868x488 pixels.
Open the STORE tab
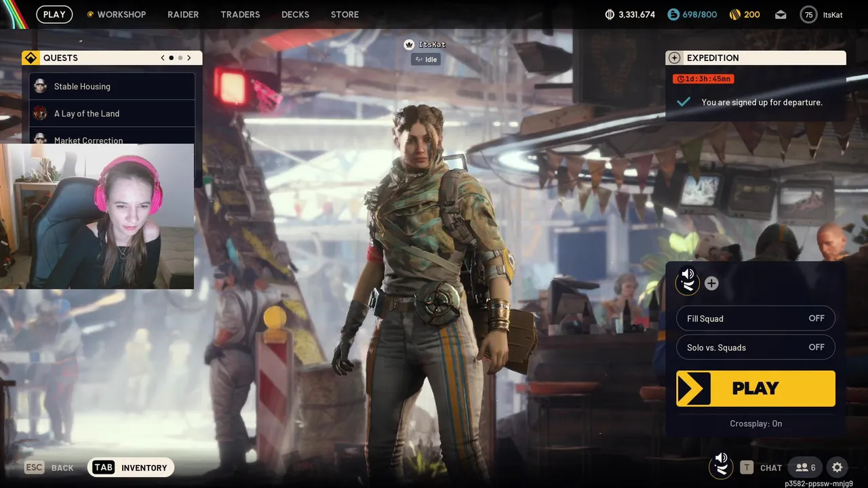point(344,14)
